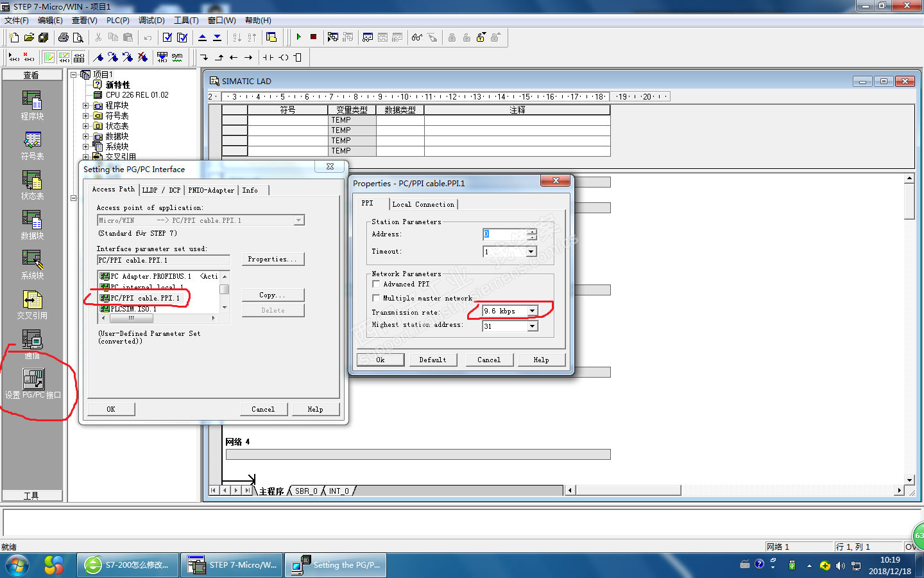This screenshot has height=578, width=924.
Task: Expand the 状态表 tree node
Action: click(85, 126)
